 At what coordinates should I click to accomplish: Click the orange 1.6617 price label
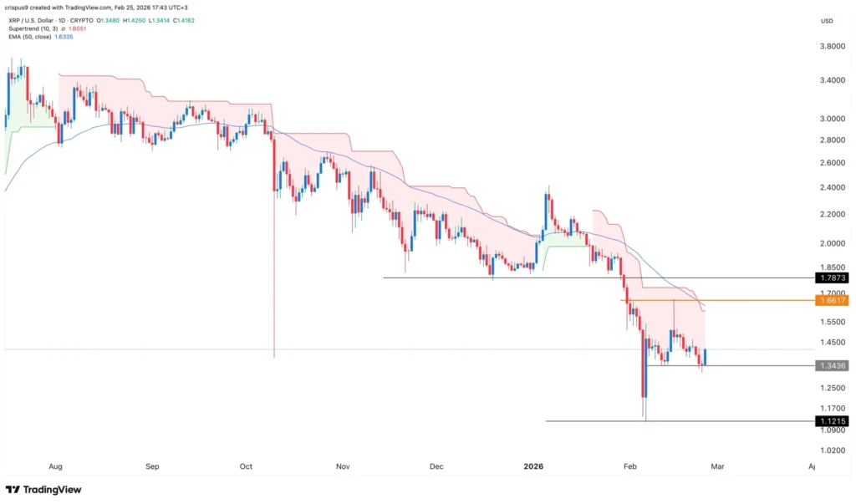[832, 300]
